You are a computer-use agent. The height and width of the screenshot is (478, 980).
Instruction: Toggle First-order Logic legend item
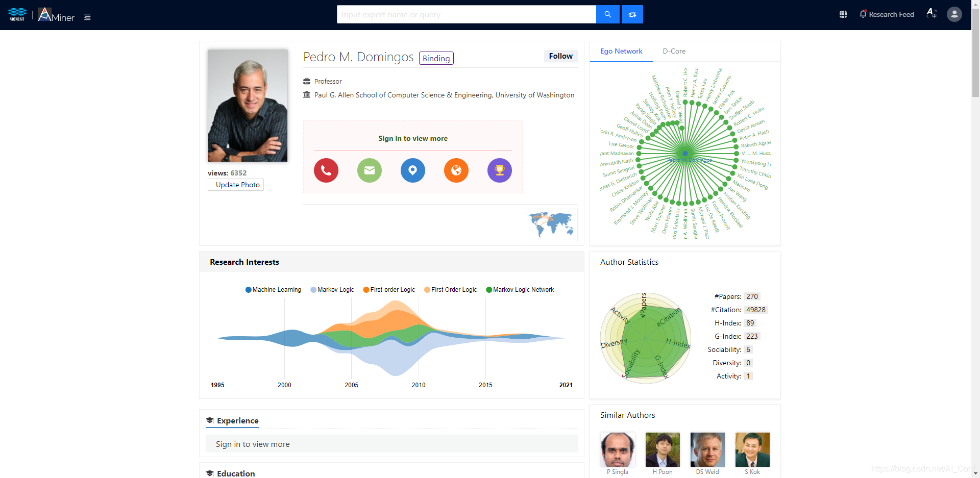pos(389,290)
